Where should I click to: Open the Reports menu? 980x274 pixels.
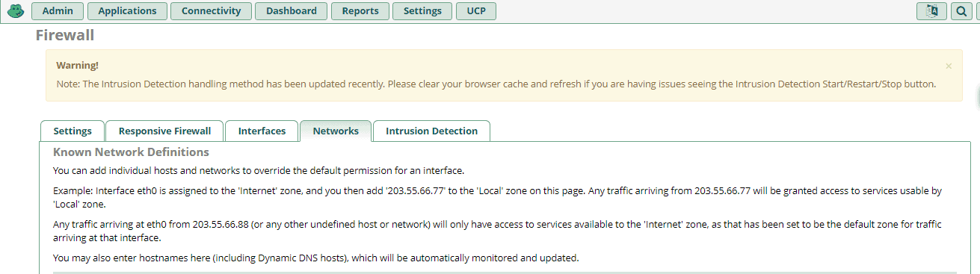pyautogui.click(x=360, y=11)
